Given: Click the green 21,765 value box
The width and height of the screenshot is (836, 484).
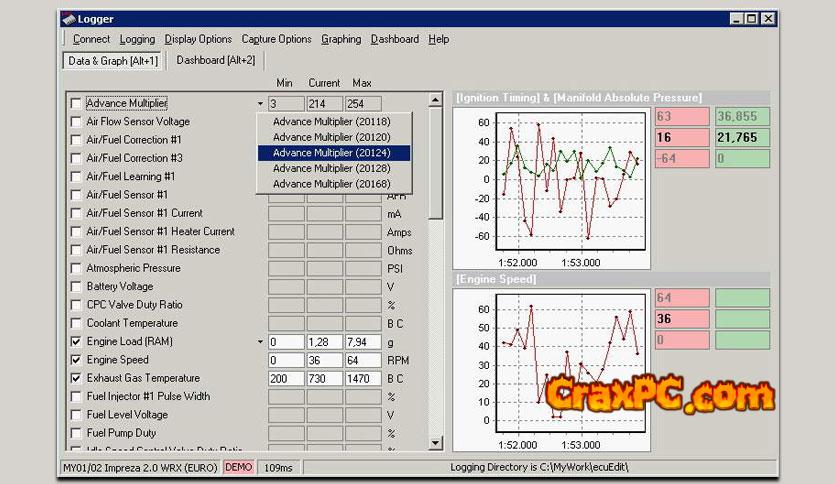Looking at the screenshot, I should point(742,137).
